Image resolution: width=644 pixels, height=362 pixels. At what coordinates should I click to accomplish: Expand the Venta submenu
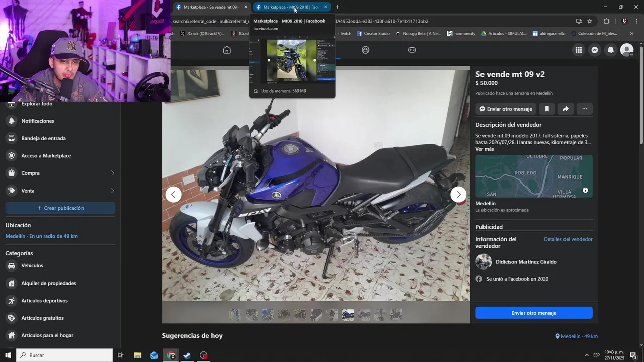[112, 191]
